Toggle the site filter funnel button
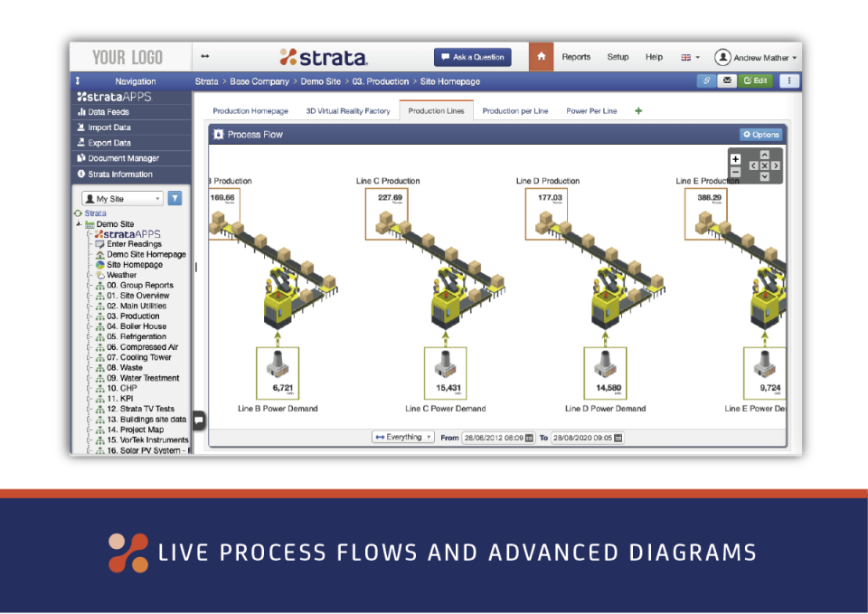Screen dimensions: 868x614 (x=175, y=198)
